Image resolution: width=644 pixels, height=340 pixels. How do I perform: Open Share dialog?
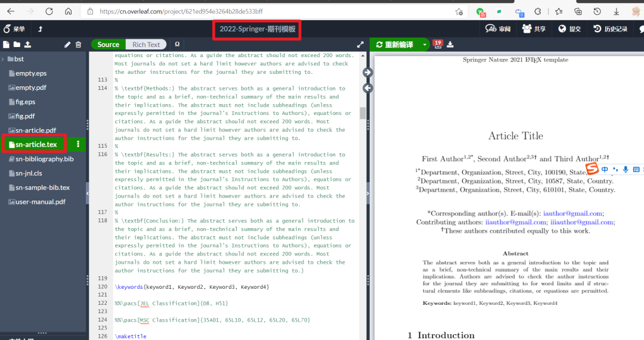534,29
